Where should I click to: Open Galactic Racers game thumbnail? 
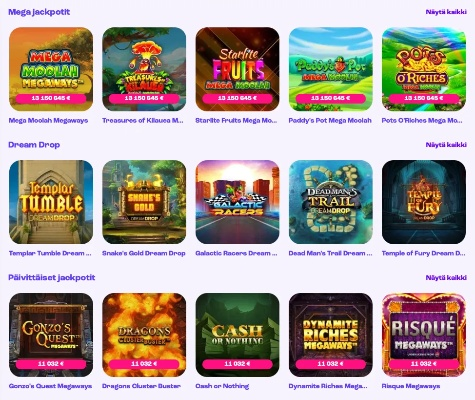tap(237, 202)
